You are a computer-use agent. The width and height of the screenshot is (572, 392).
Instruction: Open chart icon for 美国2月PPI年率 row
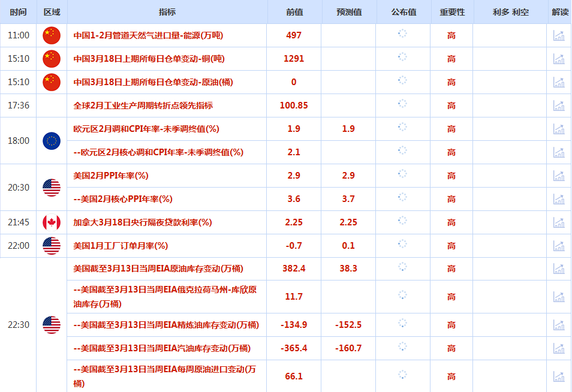coord(559,176)
